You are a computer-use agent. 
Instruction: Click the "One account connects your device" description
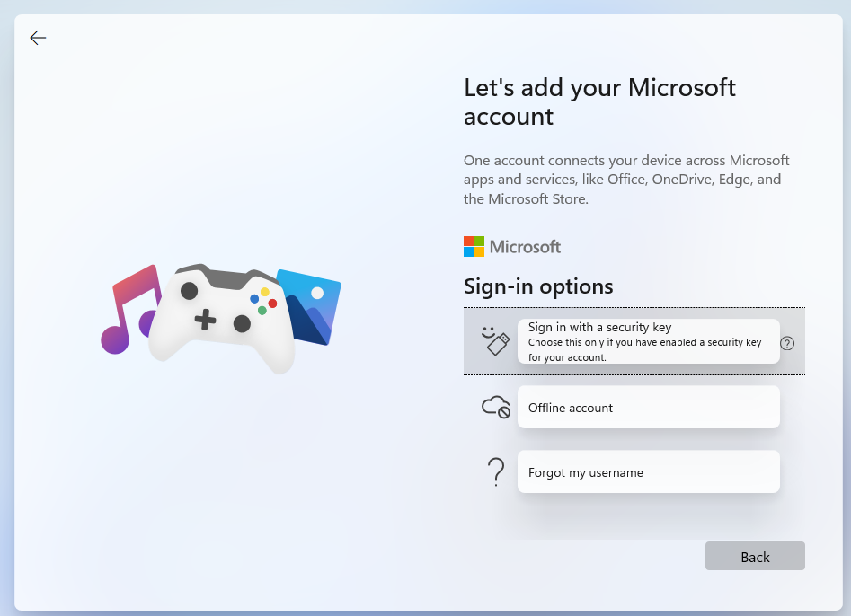tap(626, 180)
